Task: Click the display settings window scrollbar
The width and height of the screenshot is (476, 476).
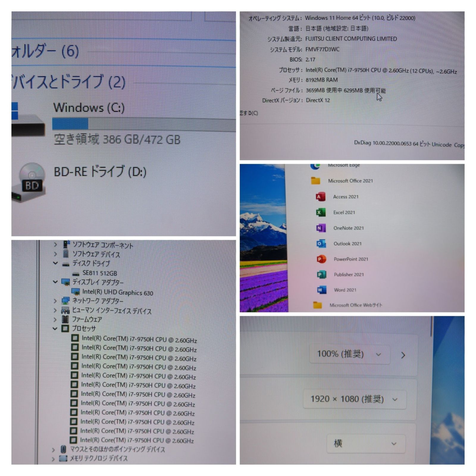Action: (432, 327)
